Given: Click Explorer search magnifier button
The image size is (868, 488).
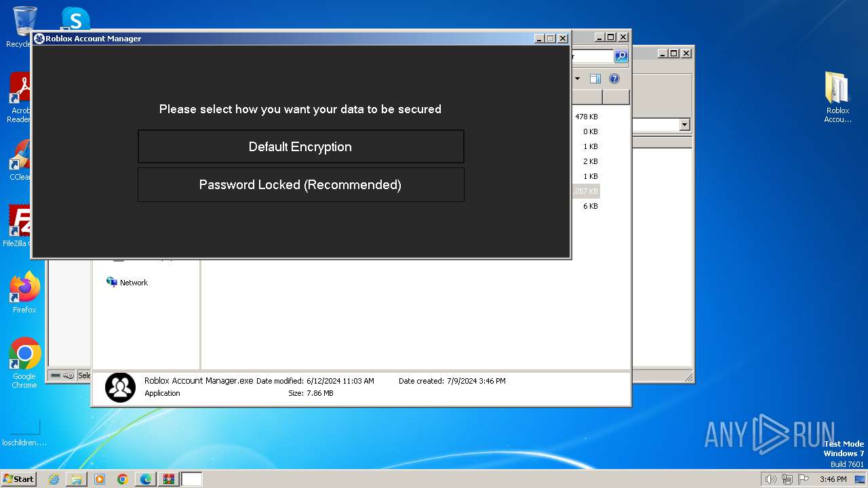Looking at the screenshot, I should [x=621, y=56].
